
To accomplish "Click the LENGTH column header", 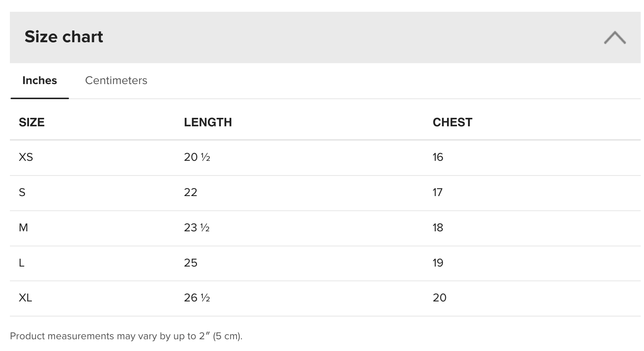I will tap(208, 122).
